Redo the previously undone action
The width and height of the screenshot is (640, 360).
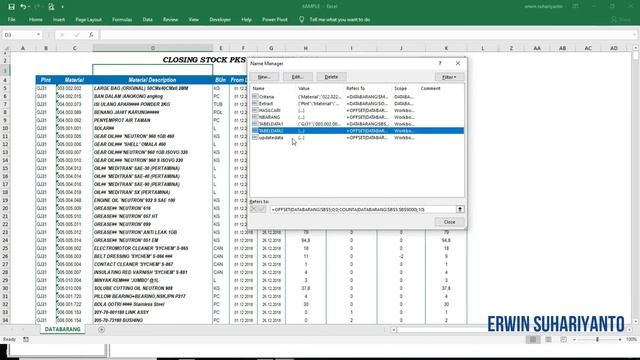[x=37, y=7]
